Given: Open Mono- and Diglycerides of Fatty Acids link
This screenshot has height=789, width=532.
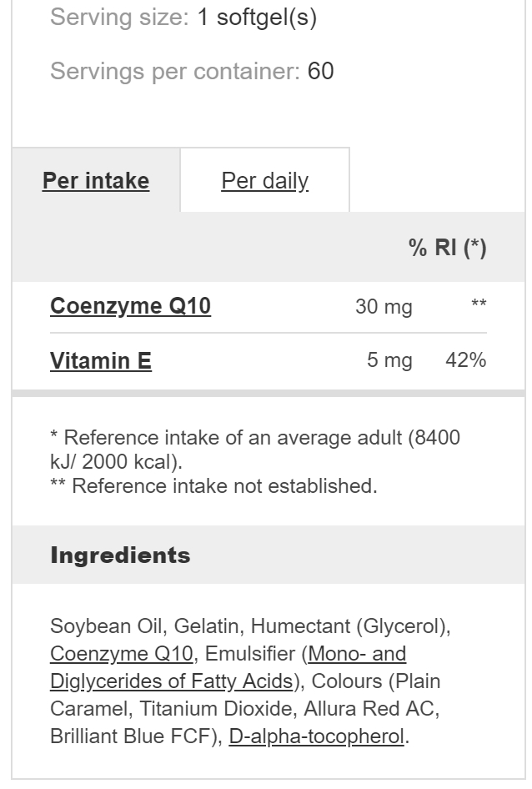Looking at the screenshot, I should pyautogui.click(x=228, y=667).
